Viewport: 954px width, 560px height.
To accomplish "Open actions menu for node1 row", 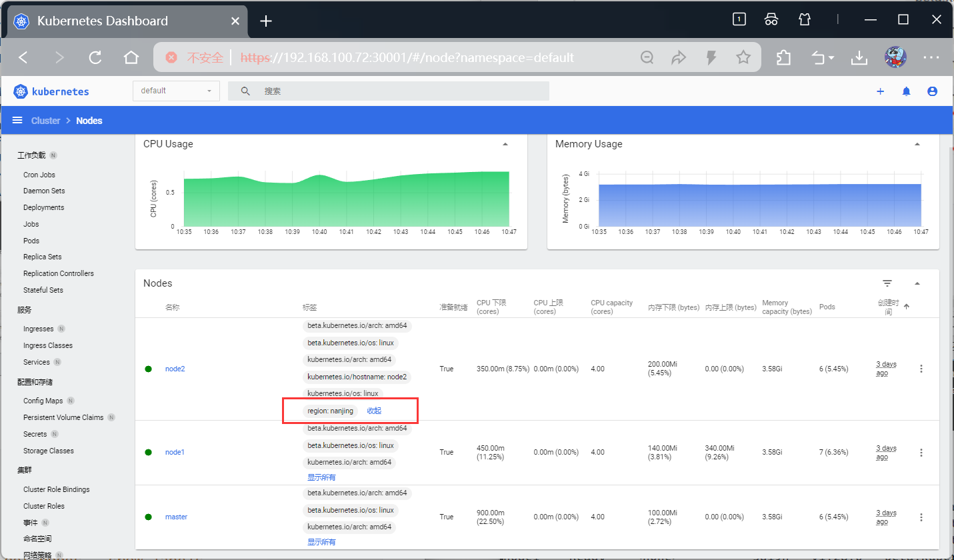I will pyautogui.click(x=921, y=453).
